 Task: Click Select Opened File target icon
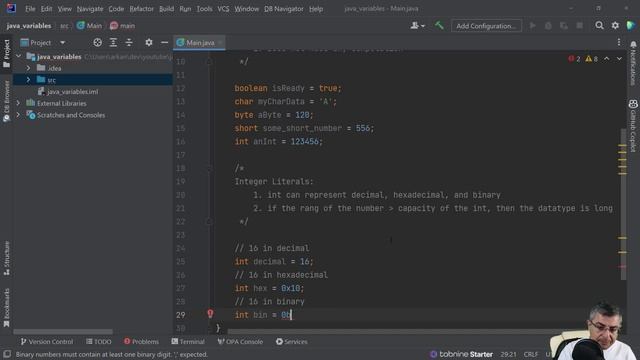coord(97,42)
